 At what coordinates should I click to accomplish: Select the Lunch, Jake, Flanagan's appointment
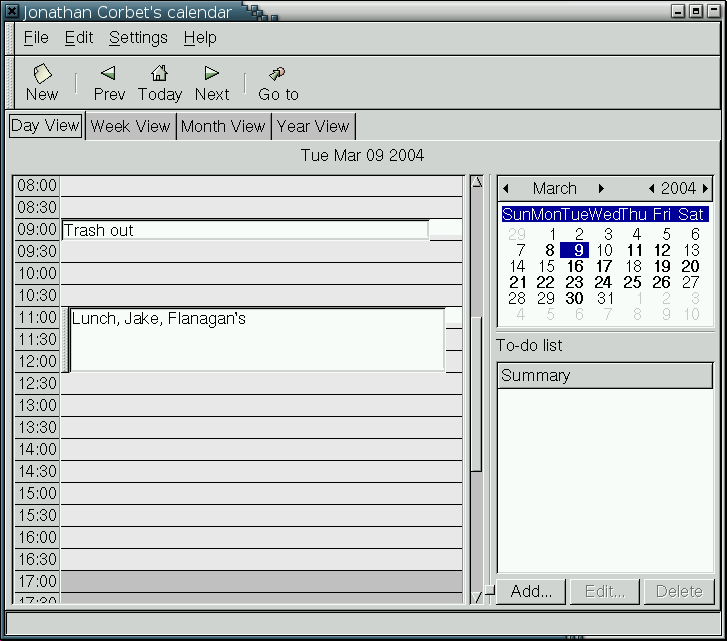click(x=256, y=340)
